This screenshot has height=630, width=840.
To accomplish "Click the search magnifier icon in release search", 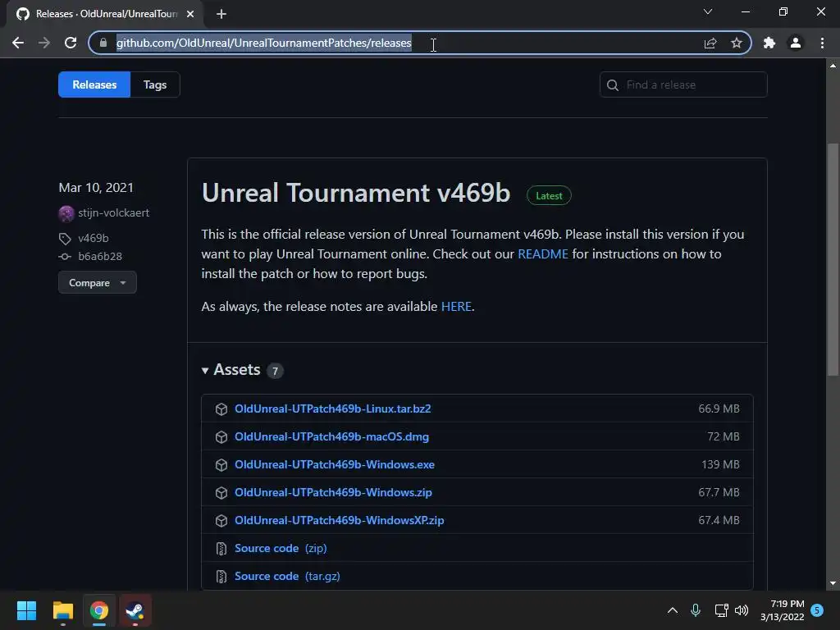I will tap(613, 85).
